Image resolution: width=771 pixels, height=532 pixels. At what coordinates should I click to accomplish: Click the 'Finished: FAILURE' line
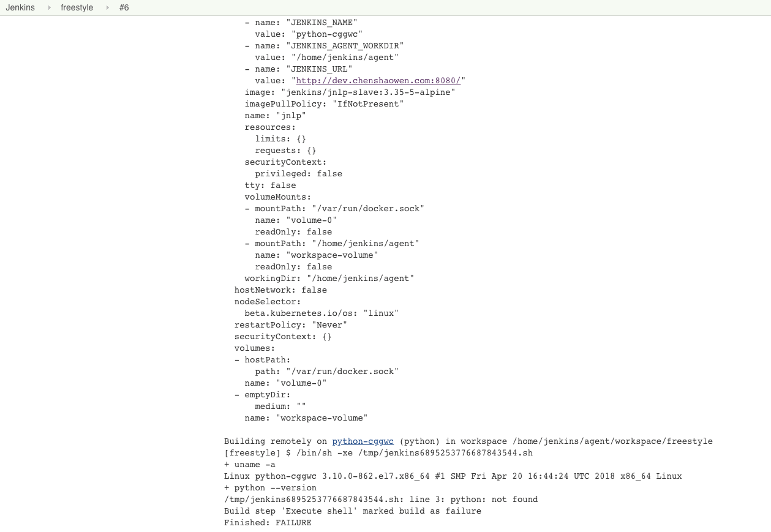(x=268, y=522)
